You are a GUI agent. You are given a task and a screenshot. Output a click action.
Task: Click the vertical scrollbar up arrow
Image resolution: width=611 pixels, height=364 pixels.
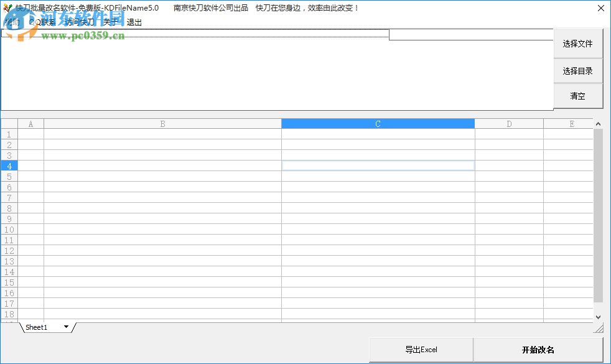point(598,123)
